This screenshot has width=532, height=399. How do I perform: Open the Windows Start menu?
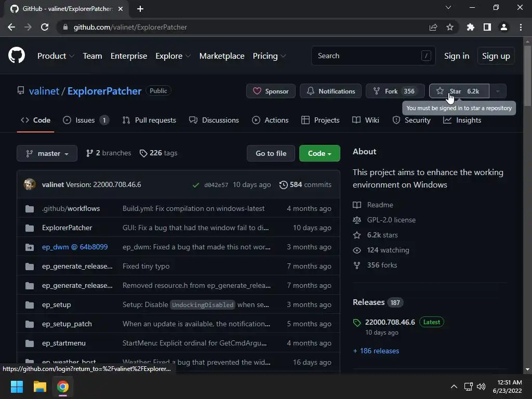(x=17, y=387)
